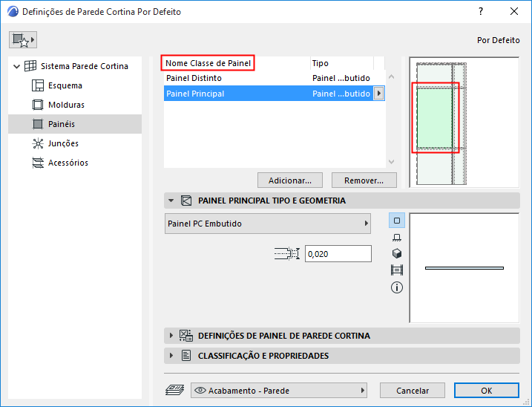Viewport: 532px width, 407px height.
Task: Click the panel thickness dimension icon
Action: (287, 253)
